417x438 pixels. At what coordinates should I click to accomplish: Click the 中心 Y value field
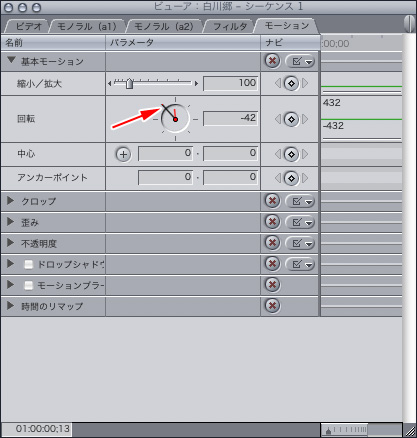[231, 154]
